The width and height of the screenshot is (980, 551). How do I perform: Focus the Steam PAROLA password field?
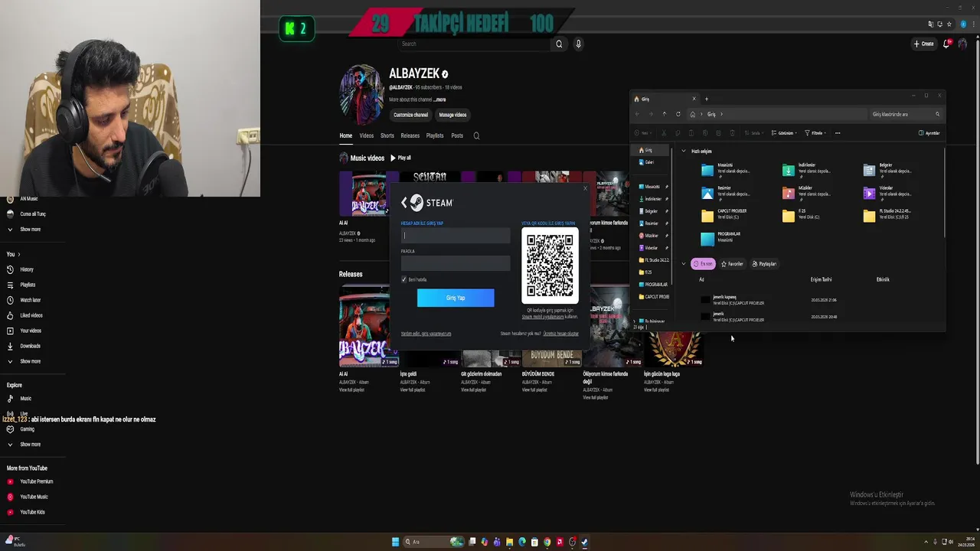point(456,263)
